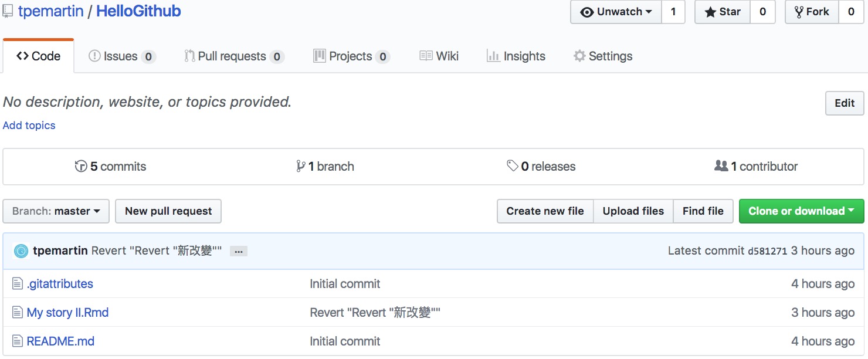The height and width of the screenshot is (359, 868).
Task: Click the file icon beside .gitattributes
Action: click(x=18, y=283)
